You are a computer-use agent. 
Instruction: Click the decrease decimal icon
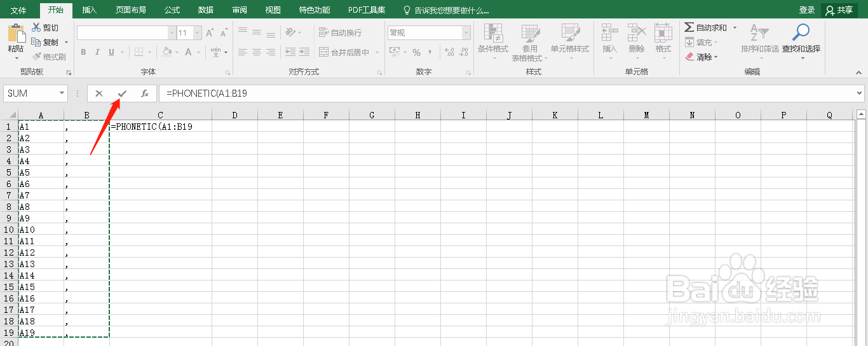point(465,52)
